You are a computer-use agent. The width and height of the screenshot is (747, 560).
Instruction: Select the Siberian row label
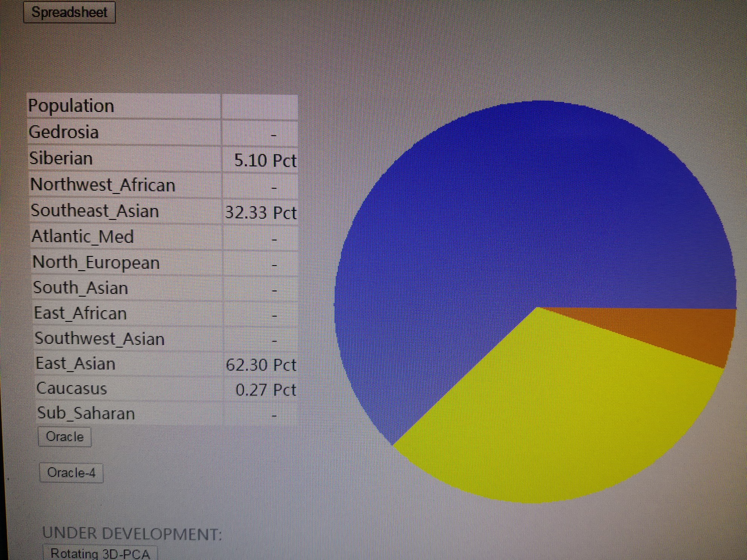pyautogui.click(x=61, y=158)
